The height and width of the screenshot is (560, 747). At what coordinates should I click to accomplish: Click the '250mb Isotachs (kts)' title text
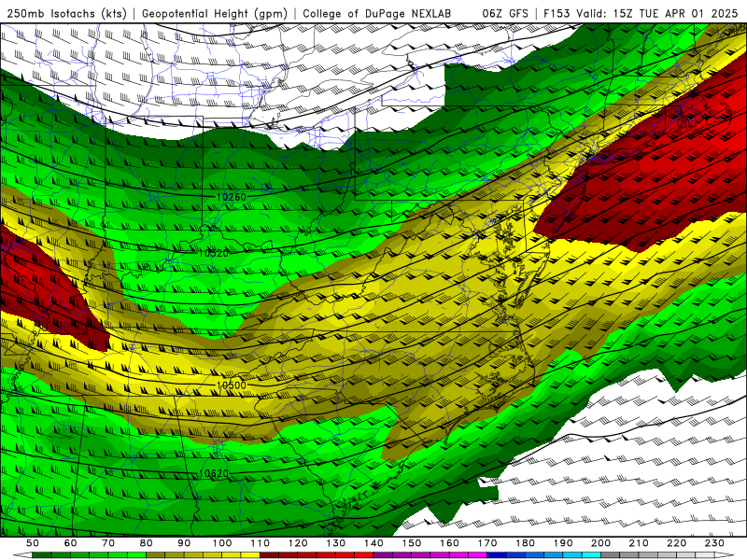point(66,13)
